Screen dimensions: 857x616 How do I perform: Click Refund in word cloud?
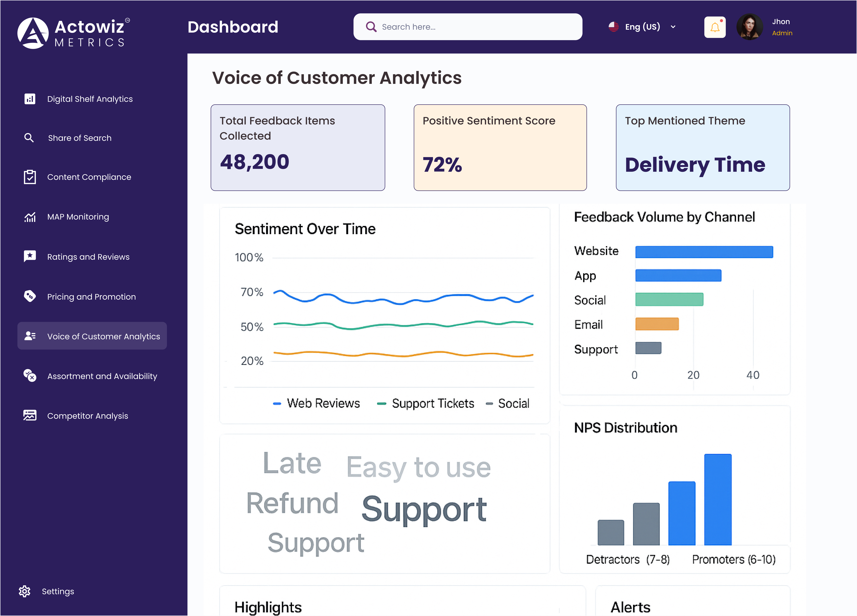tap(292, 503)
